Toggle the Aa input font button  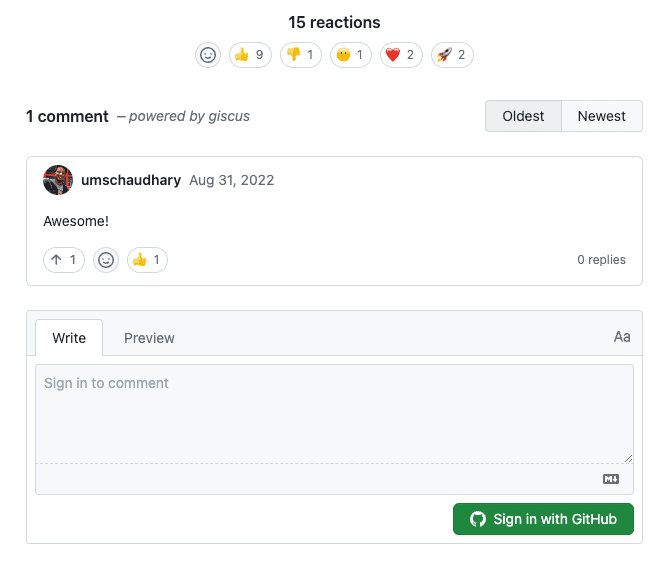click(x=622, y=337)
